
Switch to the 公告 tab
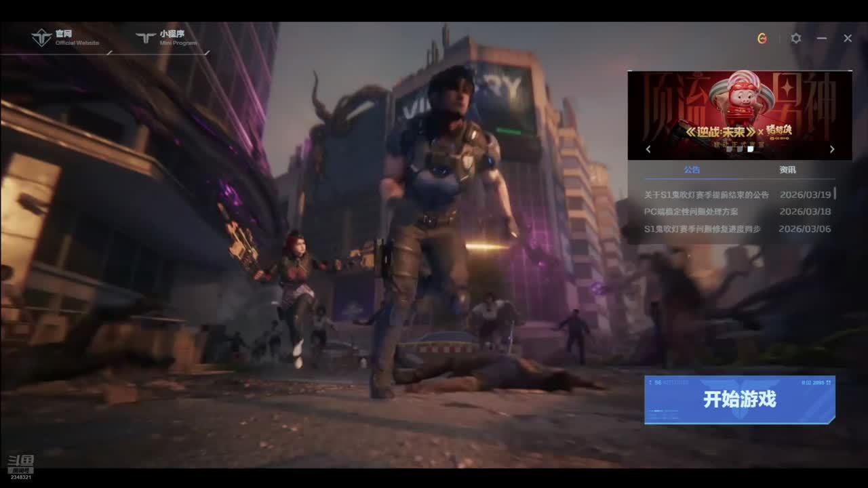coord(692,170)
